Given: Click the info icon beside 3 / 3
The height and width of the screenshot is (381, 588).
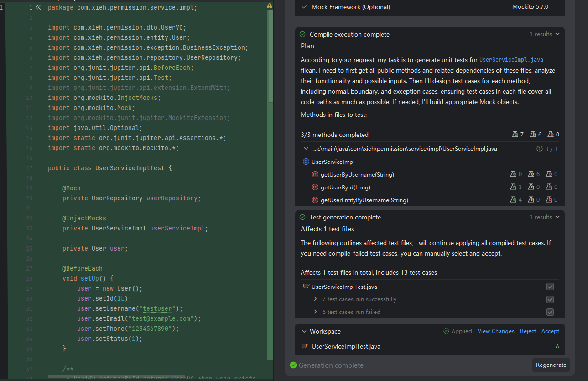Looking at the screenshot, I should (540, 149).
